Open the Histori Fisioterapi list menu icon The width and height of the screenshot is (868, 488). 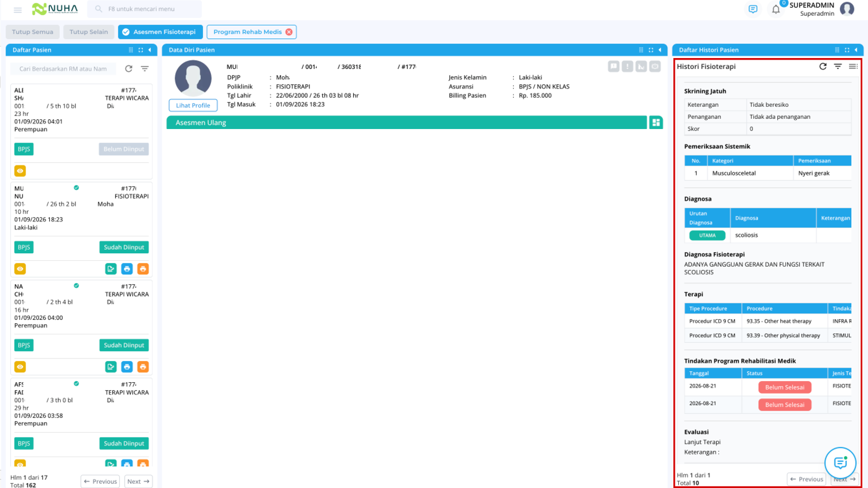[853, 66]
